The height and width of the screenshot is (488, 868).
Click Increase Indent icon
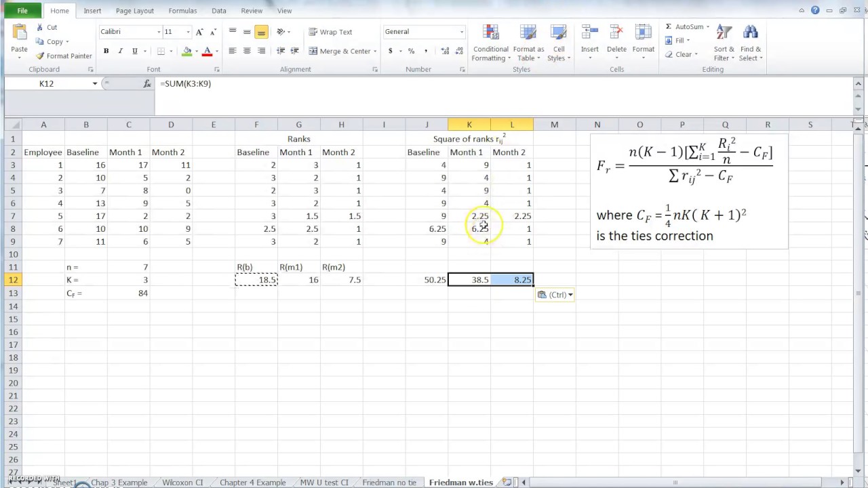(294, 52)
